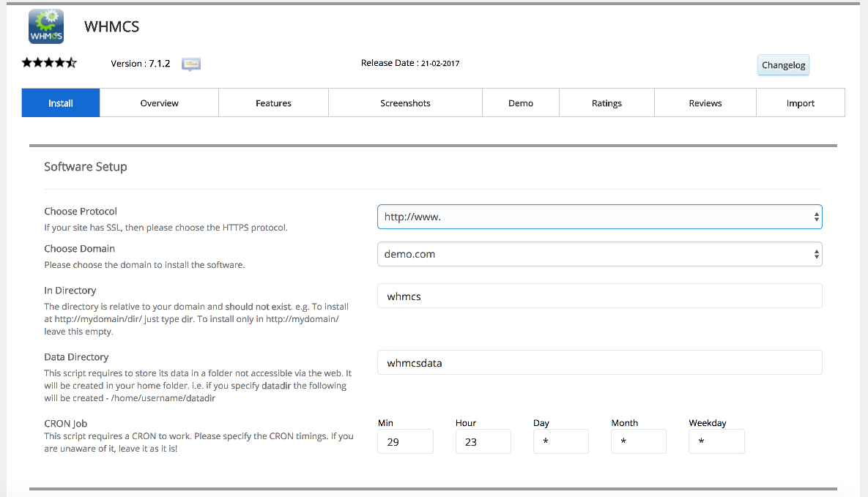Image resolution: width=868 pixels, height=497 pixels.
Task: Click the WHMCS title text
Action: pos(112,26)
